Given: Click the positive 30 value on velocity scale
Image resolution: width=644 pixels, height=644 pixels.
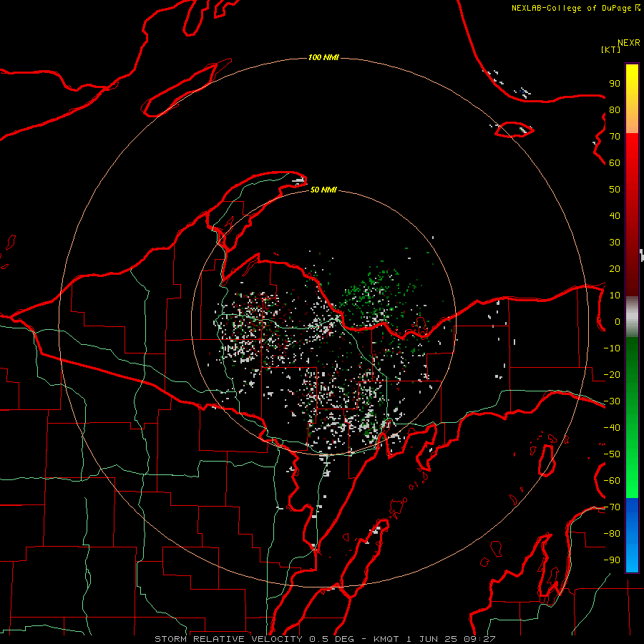Looking at the screenshot, I should click(x=615, y=243).
